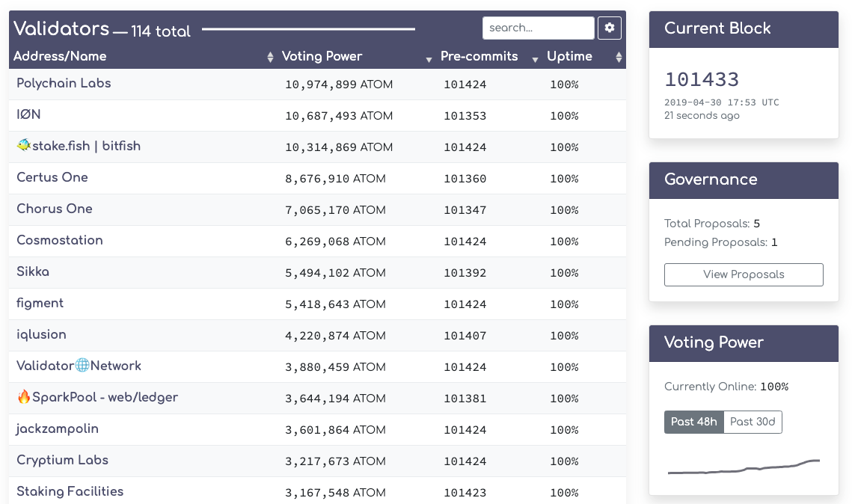Open Cosmostation validator
Image resolution: width=852 pixels, height=504 pixels.
pos(60,240)
